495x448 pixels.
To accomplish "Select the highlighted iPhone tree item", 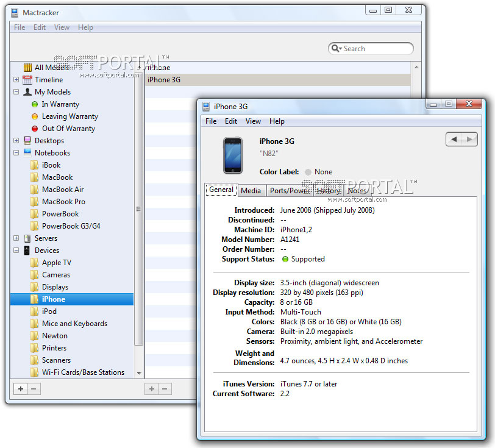I will coord(72,299).
